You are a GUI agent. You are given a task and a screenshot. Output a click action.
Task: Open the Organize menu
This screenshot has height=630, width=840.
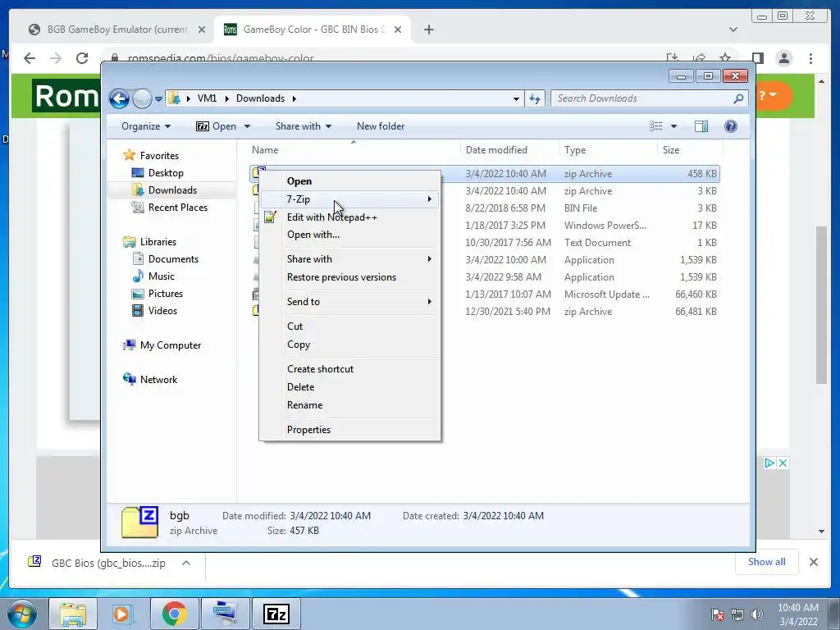(x=146, y=126)
